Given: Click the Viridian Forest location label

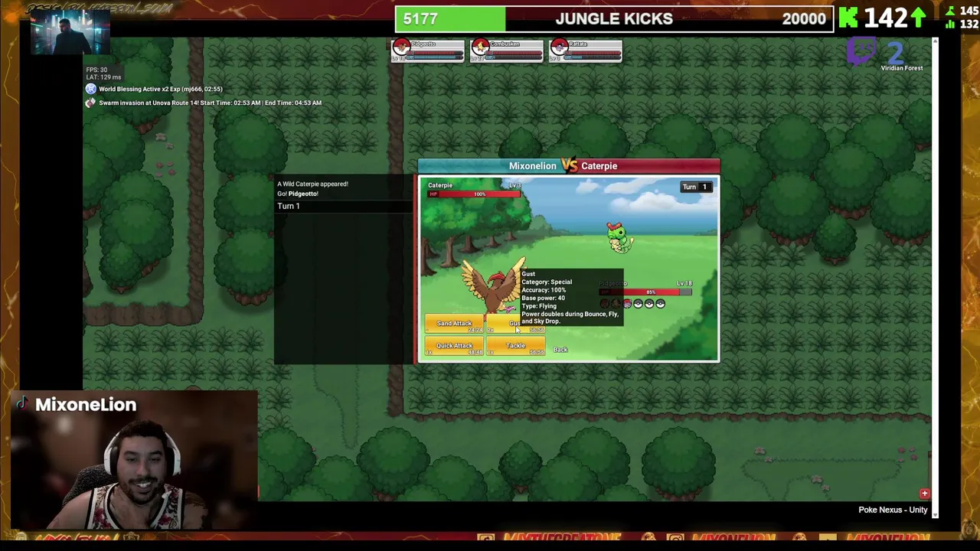Looking at the screenshot, I should point(902,68).
